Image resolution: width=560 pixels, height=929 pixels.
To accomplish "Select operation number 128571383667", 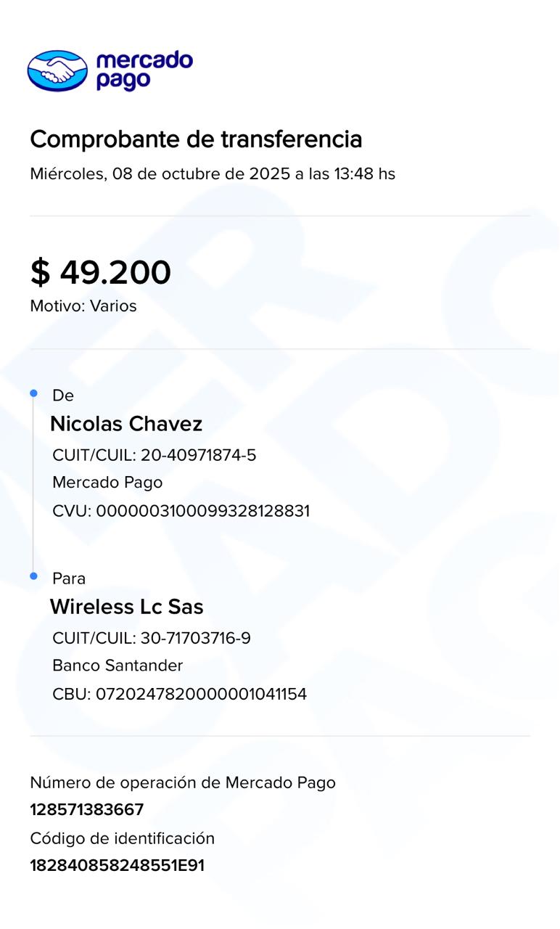I will (x=87, y=810).
